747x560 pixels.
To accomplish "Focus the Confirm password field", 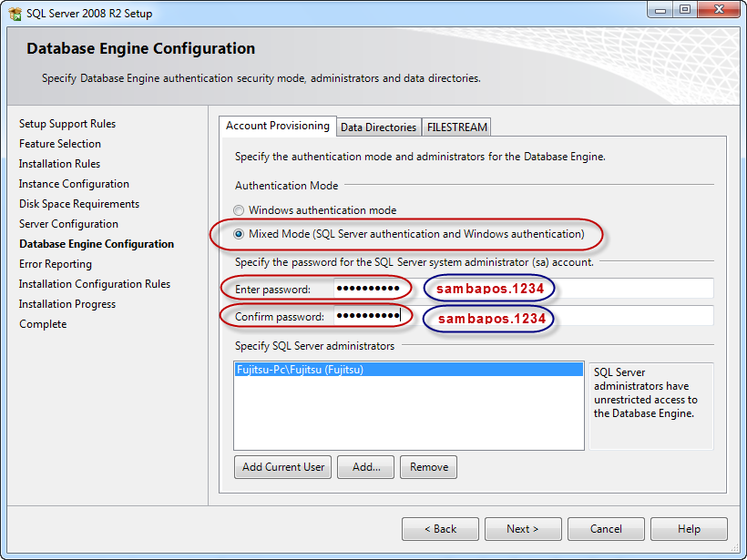I will [524, 316].
